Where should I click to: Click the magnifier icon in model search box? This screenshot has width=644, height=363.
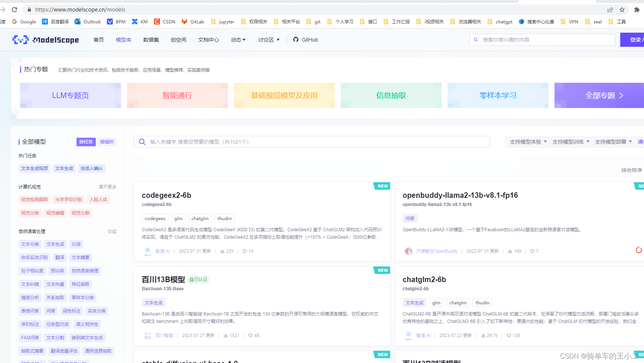point(142,142)
